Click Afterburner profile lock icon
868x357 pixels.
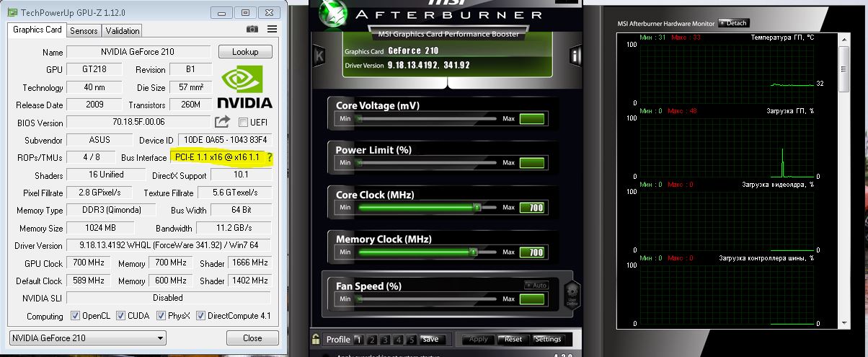coord(316,339)
